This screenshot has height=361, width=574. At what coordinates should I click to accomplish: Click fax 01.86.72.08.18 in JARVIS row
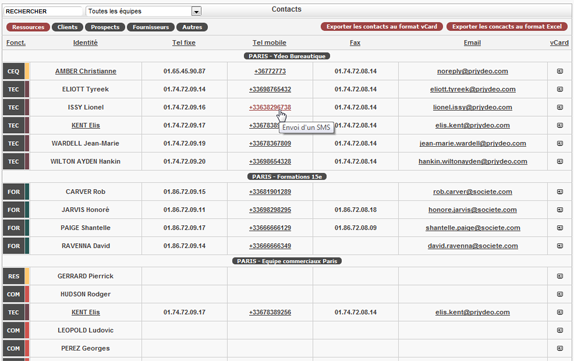coord(355,210)
